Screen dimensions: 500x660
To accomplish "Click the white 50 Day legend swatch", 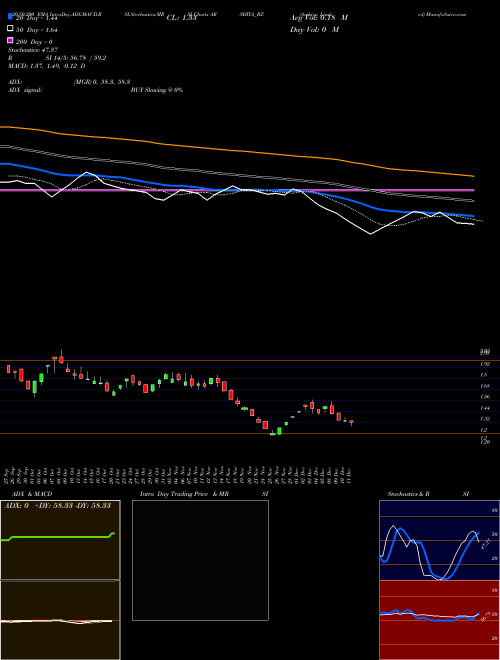I will [10, 29].
